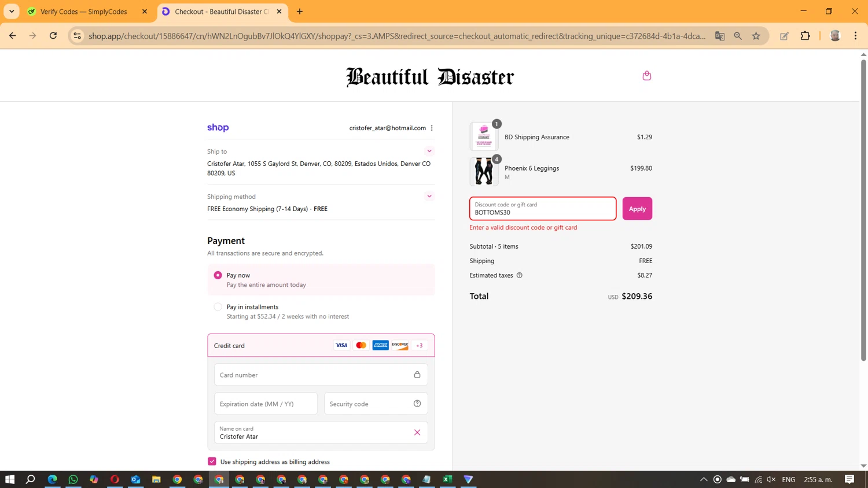Click the Beautiful Disaster store logo
The image size is (868, 488).
point(430,76)
